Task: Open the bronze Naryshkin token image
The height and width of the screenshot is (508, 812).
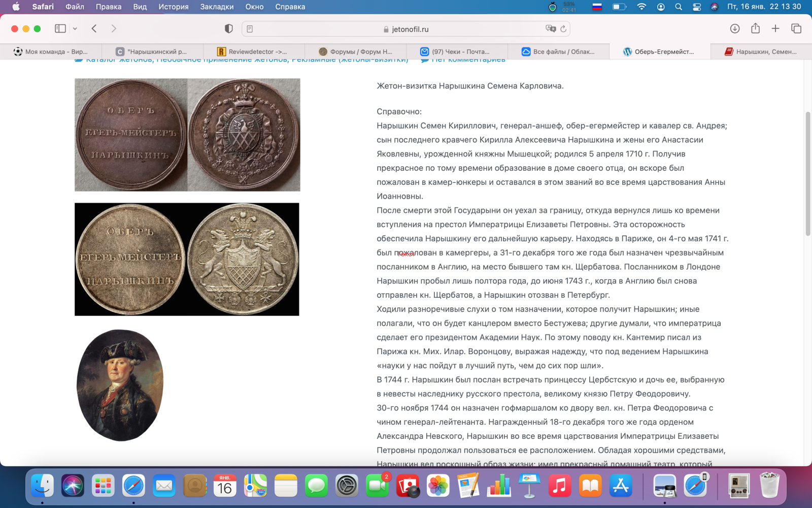Action: 187,135
